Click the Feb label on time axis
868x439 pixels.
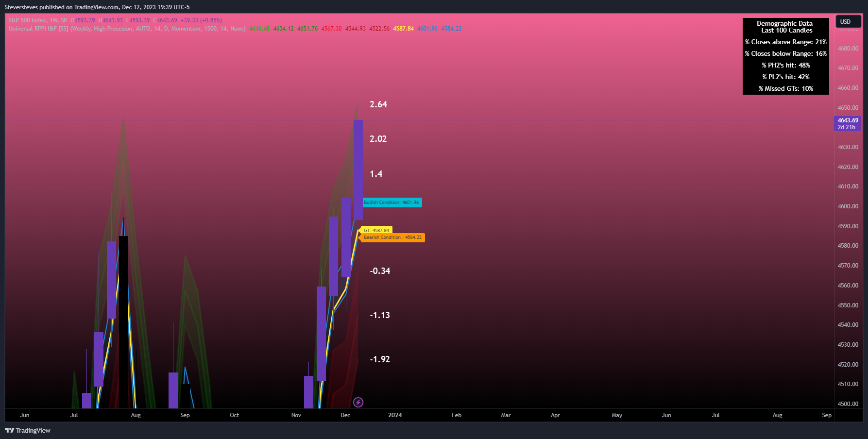tap(457, 415)
